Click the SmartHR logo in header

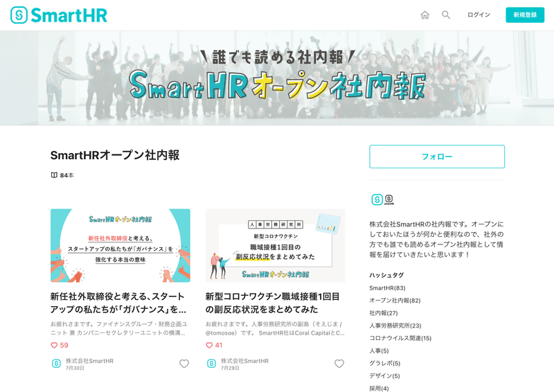(x=59, y=15)
